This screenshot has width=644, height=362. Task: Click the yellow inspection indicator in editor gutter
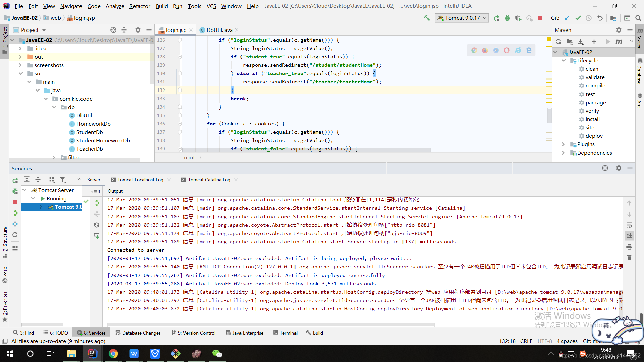click(549, 39)
